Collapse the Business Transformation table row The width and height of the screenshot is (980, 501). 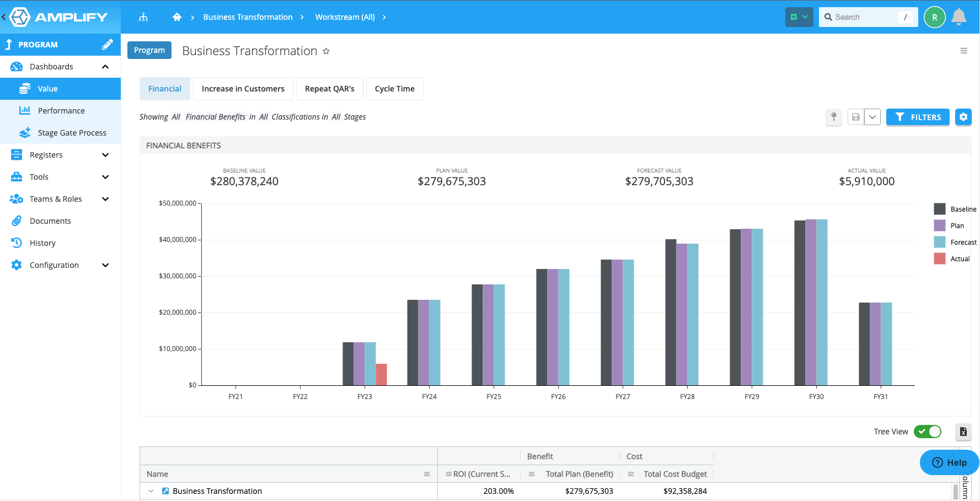pos(151,491)
